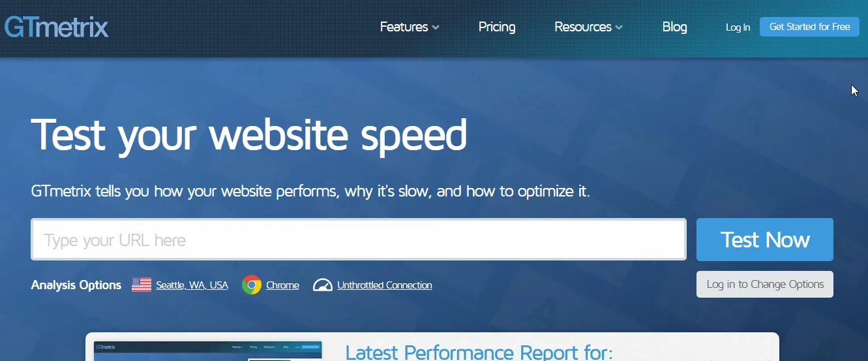Image resolution: width=868 pixels, height=361 pixels.
Task: Click the Unthrottled Connection link
Action: [x=384, y=285]
